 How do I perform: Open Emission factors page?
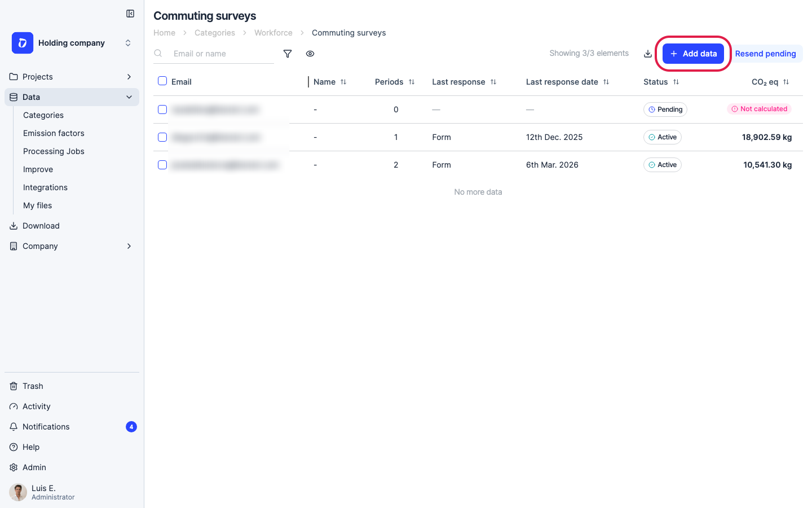coord(54,133)
